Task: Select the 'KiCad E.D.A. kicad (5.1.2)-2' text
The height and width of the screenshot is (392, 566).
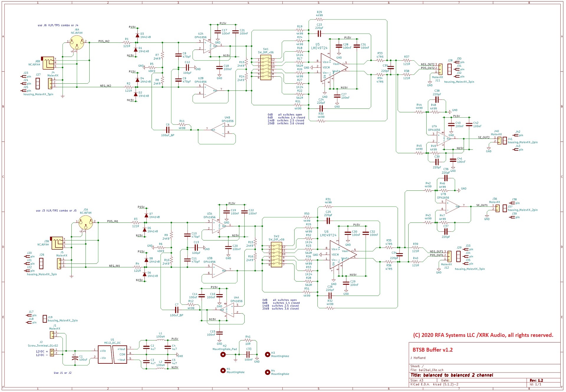Action: (434, 384)
